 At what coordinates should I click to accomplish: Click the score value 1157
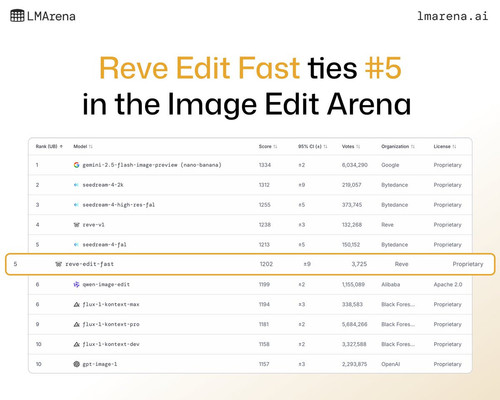click(264, 364)
